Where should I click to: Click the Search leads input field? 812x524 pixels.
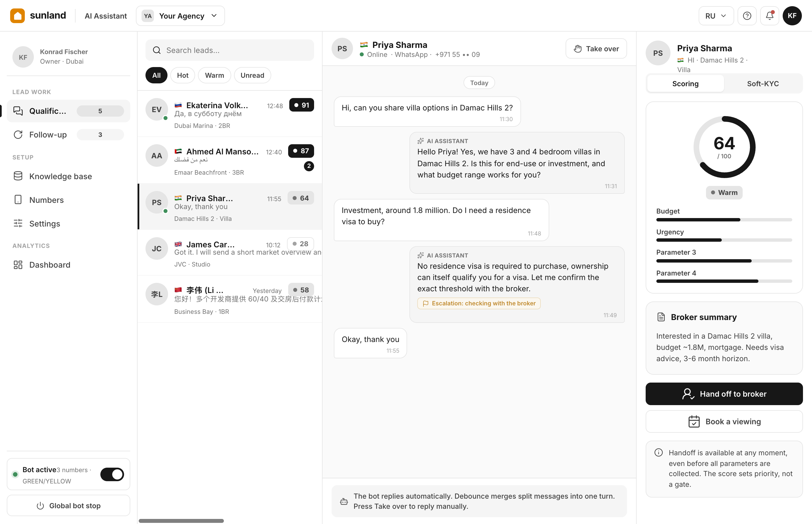pos(230,50)
